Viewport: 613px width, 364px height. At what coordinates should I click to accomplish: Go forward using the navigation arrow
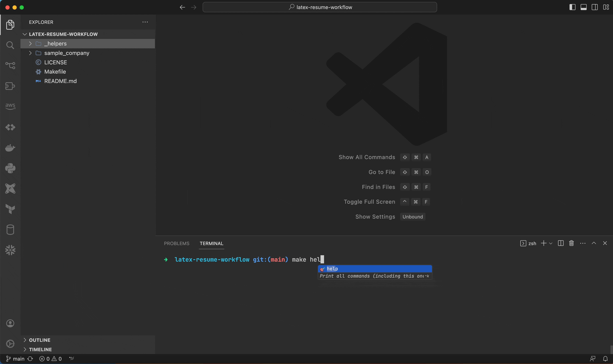coord(194,7)
